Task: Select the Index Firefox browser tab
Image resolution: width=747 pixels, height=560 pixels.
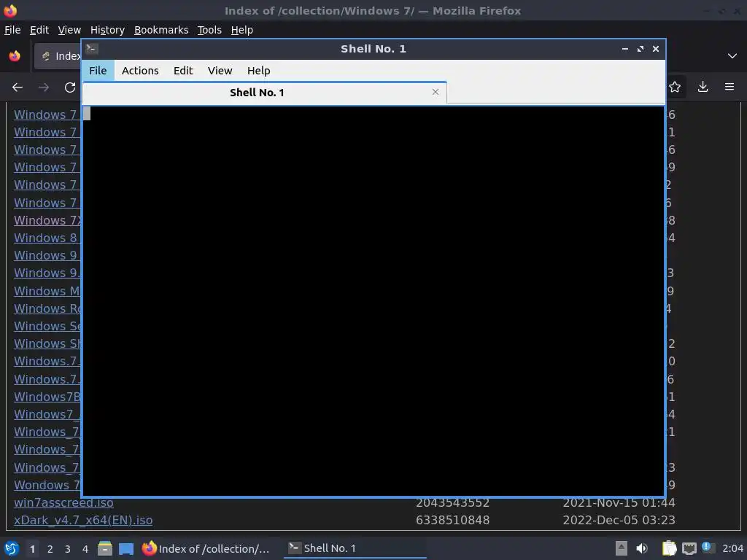Action: coord(58,56)
